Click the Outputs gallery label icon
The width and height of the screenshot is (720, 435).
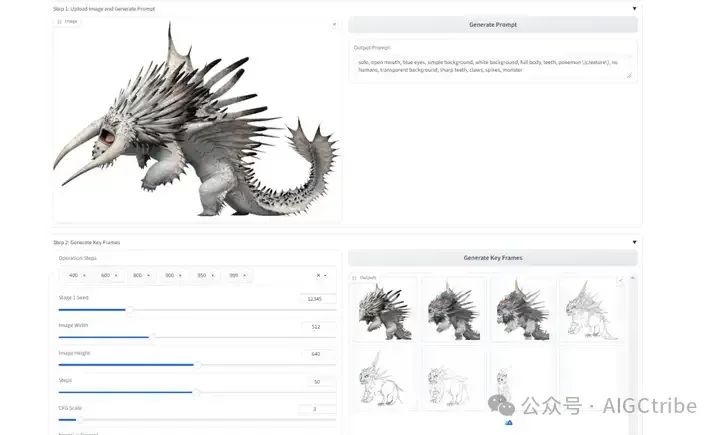coord(354,278)
